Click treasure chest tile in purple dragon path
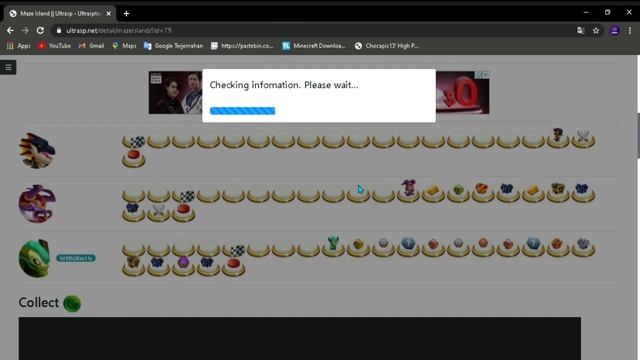This screenshot has height=360, width=640. pos(558,192)
